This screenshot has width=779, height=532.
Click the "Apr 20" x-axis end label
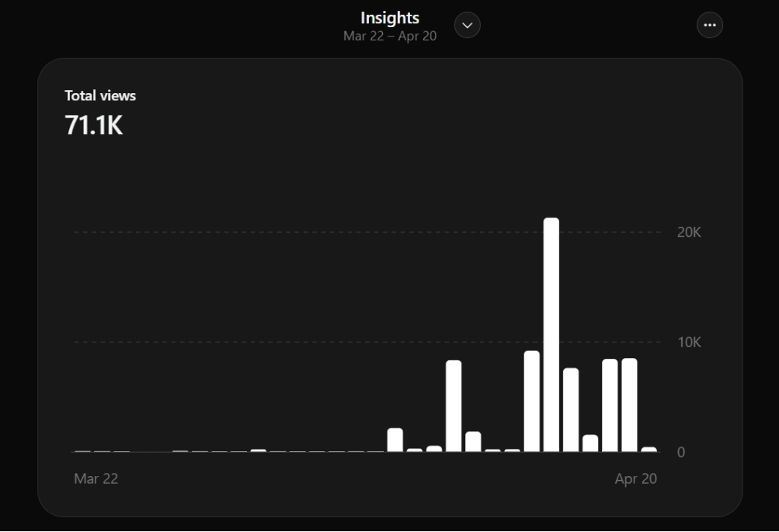tap(636, 478)
